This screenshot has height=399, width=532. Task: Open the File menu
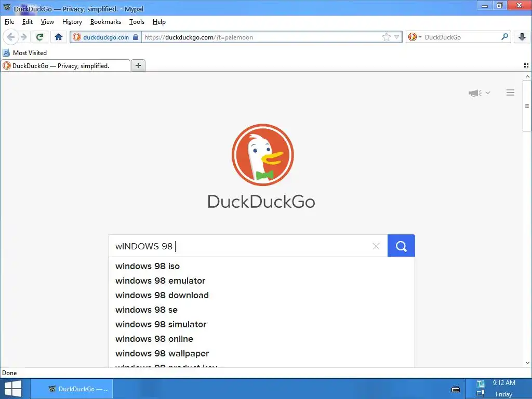[9, 22]
